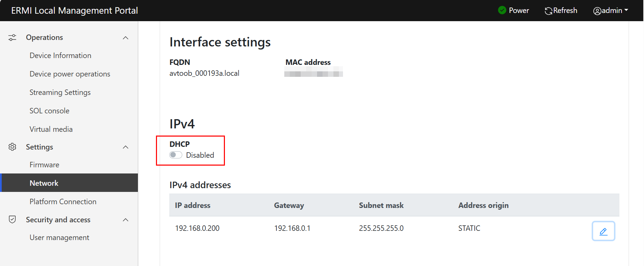Click the admin user profile icon
The image size is (644, 266).
[x=597, y=11]
